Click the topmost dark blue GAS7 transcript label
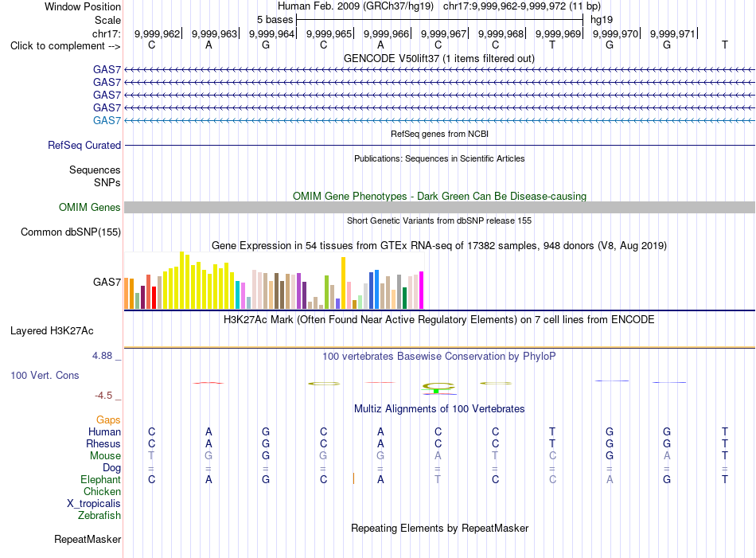The height and width of the screenshot is (558, 756). (x=107, y=70)
